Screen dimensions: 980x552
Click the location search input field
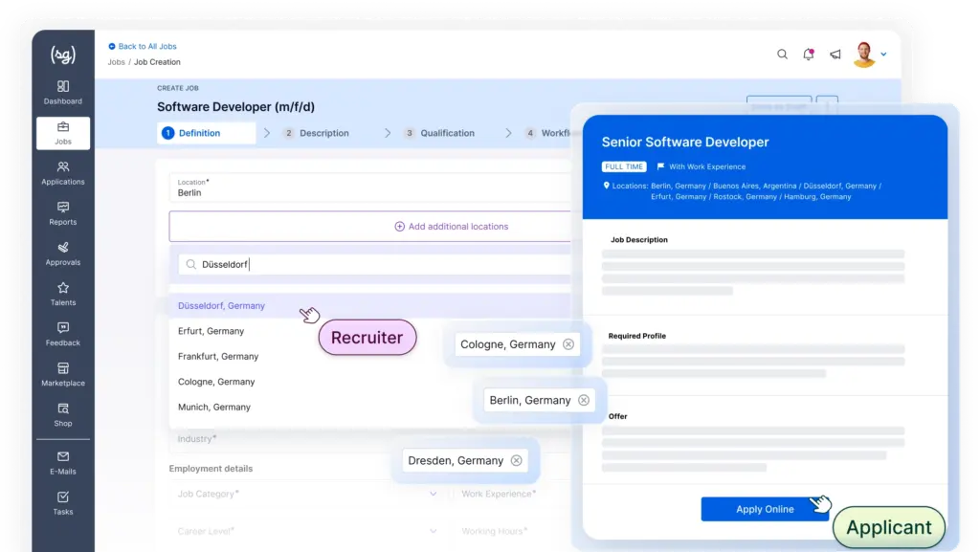(x=373, y=264)
